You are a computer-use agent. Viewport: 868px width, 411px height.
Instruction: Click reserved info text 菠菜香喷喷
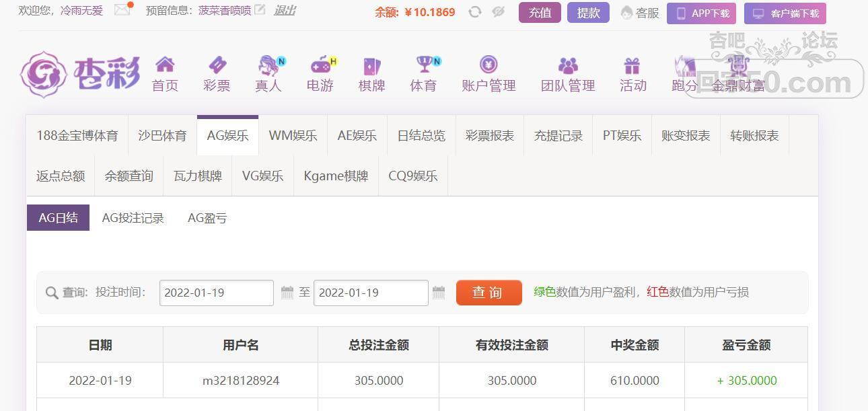click(225, 11)
